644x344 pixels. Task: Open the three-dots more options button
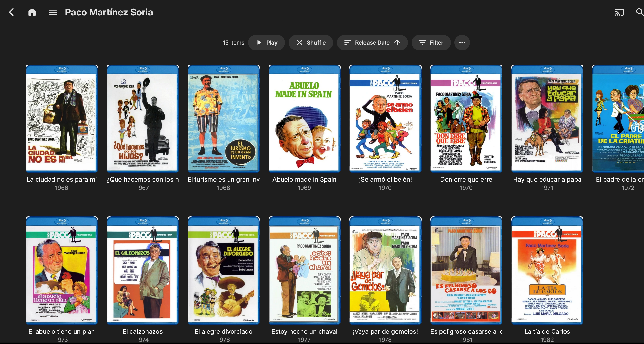[462, 42]
